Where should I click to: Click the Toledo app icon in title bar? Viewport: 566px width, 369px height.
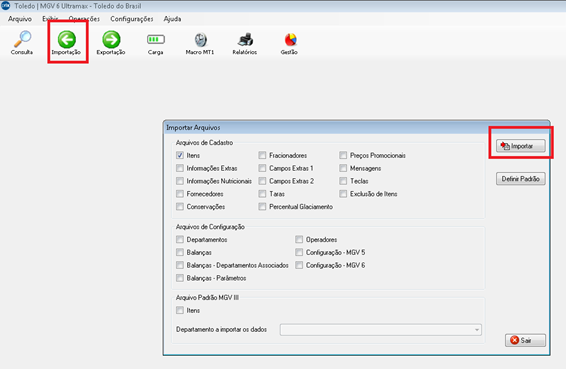pos(5,5)
